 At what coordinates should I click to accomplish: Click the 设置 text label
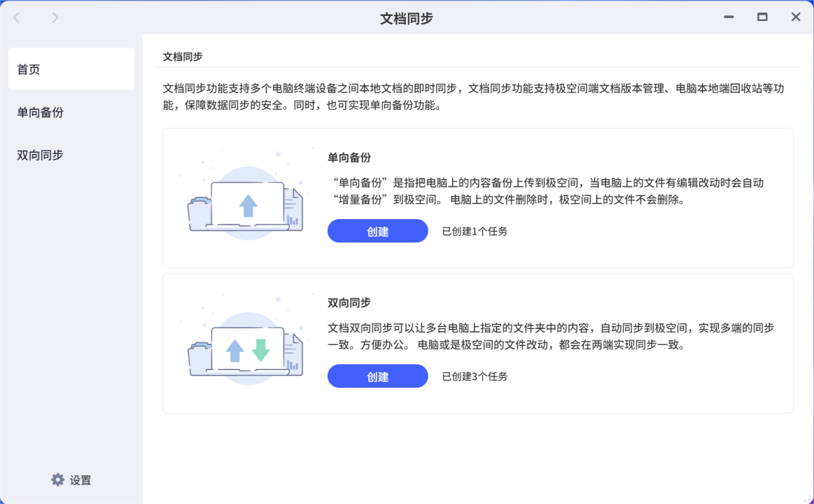[x=80, y=480]
